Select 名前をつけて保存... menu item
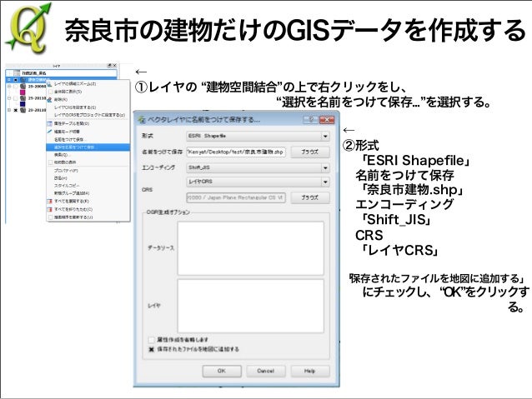This screenshot has height=399, width=532. pos(88,140)
